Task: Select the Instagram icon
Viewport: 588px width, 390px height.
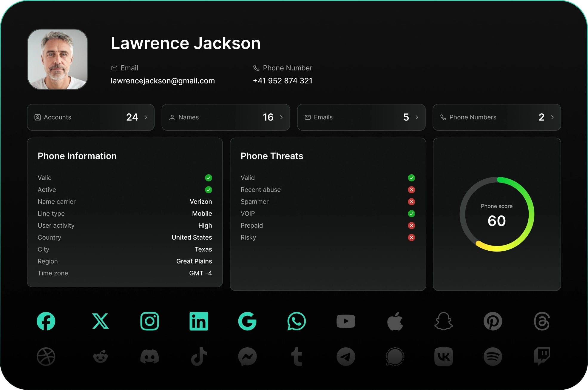Action: click(x=149, y=321)
